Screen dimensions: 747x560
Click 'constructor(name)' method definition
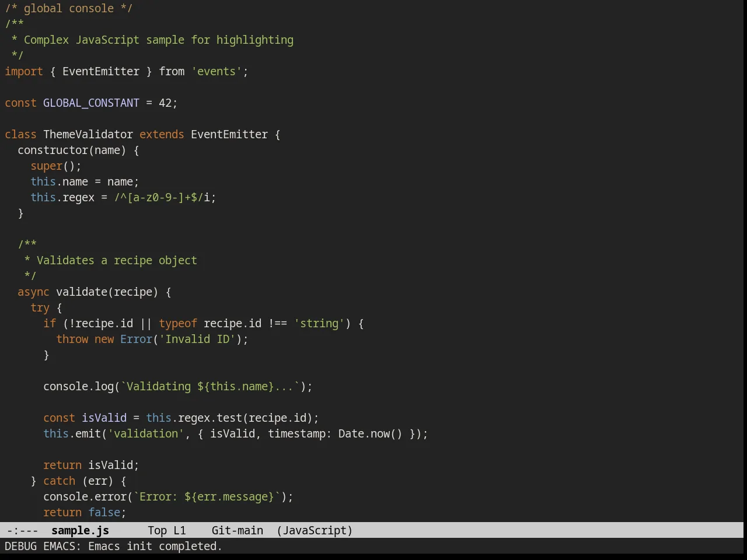[72, 150]
